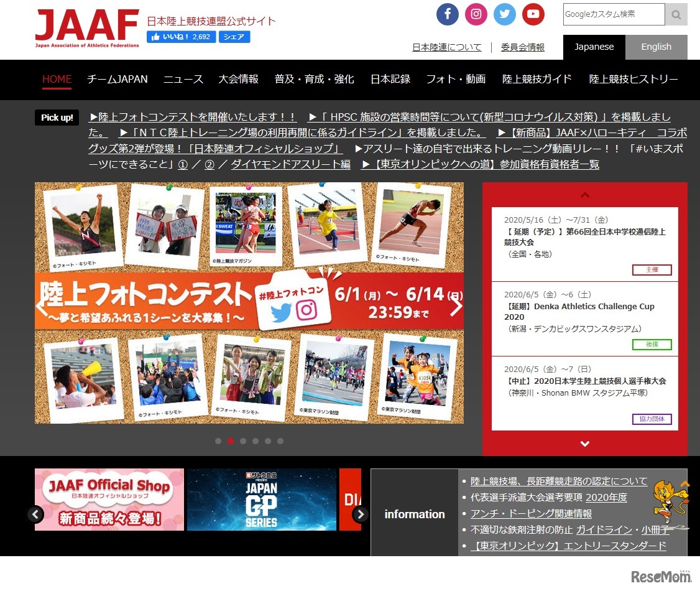Open ダイヤモンドアスリート編 link
Viewport: 700px width, 591px height.
pyautogui.click(x=290, y=164)
